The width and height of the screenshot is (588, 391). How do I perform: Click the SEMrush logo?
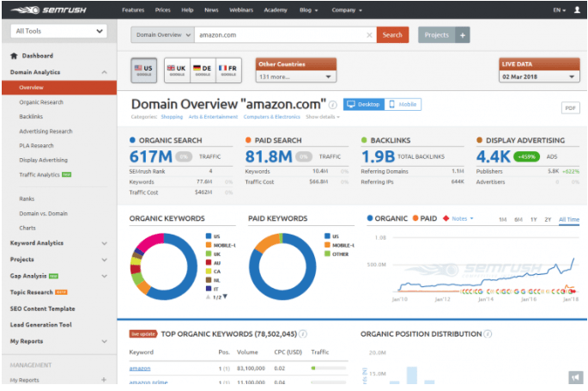49,10
